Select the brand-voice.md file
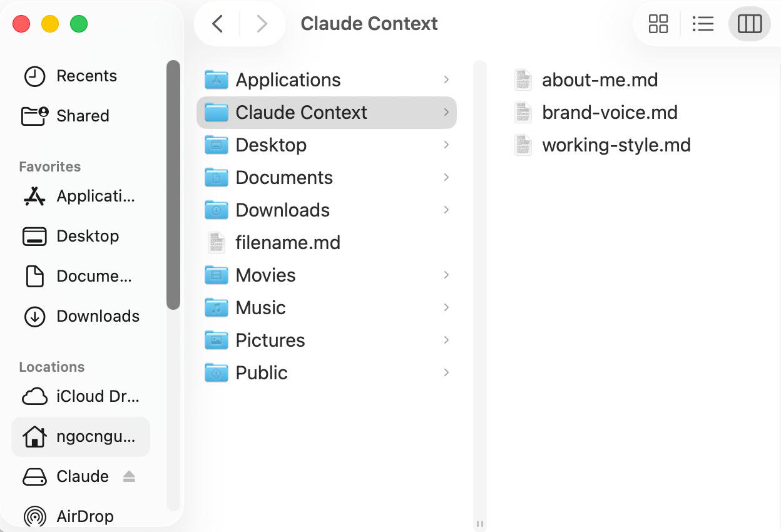This screenshot has height=532, width=781. [596, 113]
